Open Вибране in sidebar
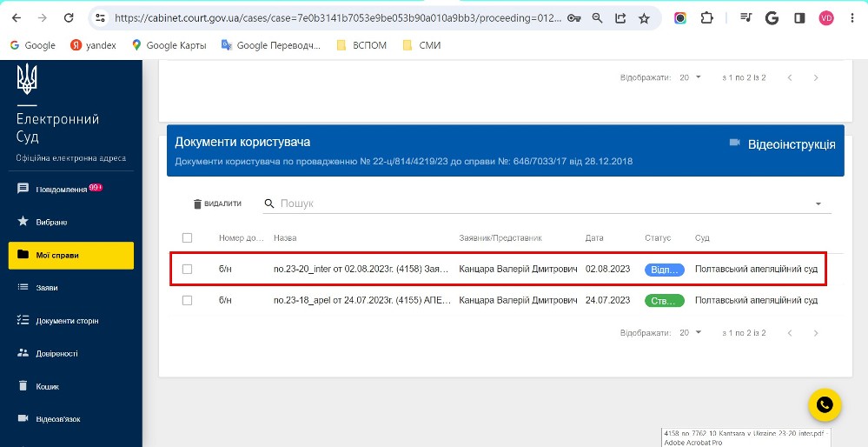 (71, 222)
